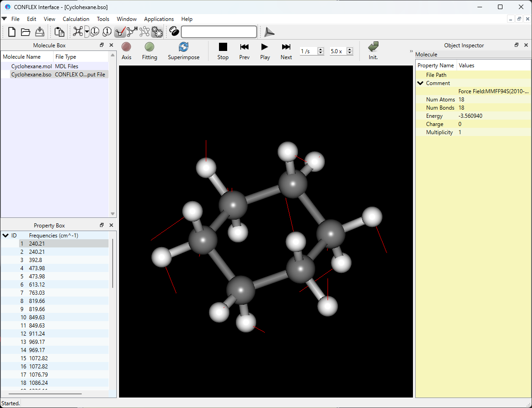Click the arrowhead icon beside search box
Viewport: 532px width, 408px height.
(269, 32)
